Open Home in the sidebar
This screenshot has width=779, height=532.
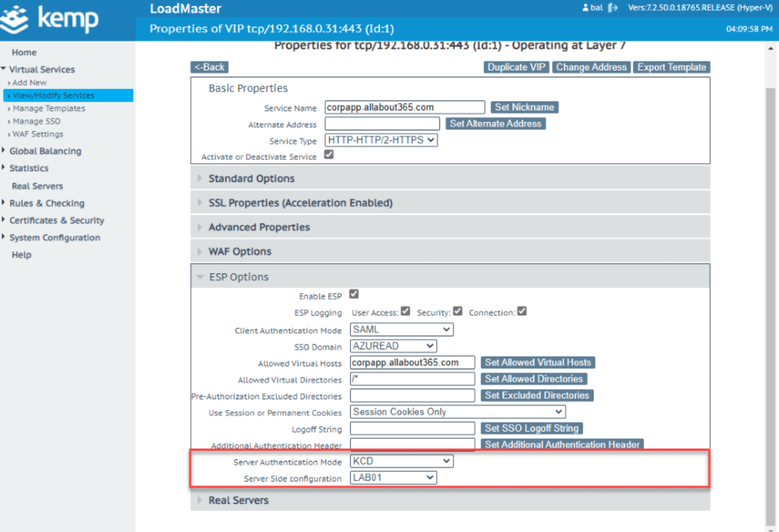[x=24, y=53]
